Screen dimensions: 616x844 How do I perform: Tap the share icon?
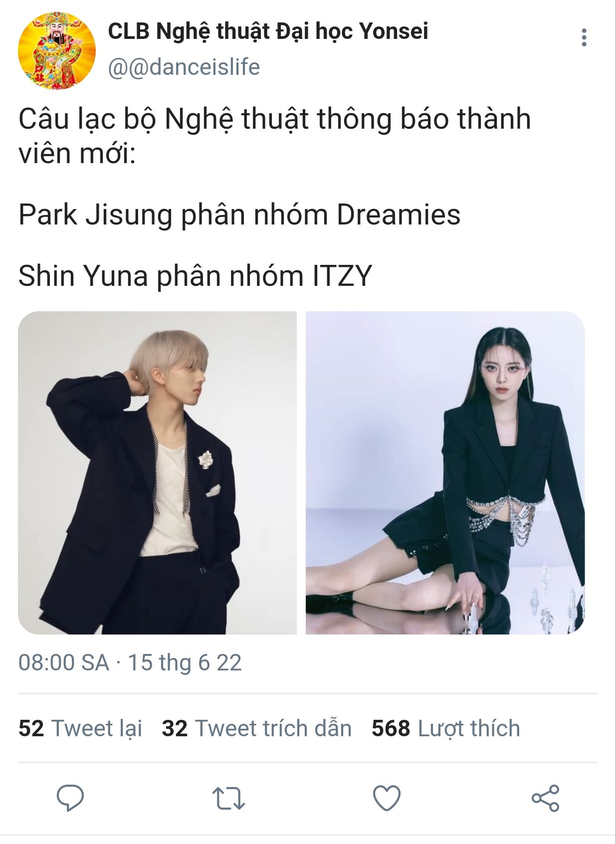click(x=545, y=798)
